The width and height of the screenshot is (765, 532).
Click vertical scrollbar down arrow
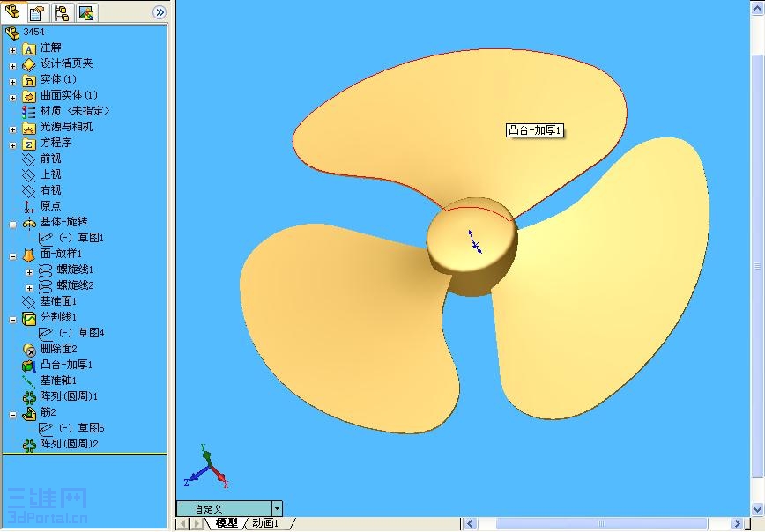tap(758, 510)
